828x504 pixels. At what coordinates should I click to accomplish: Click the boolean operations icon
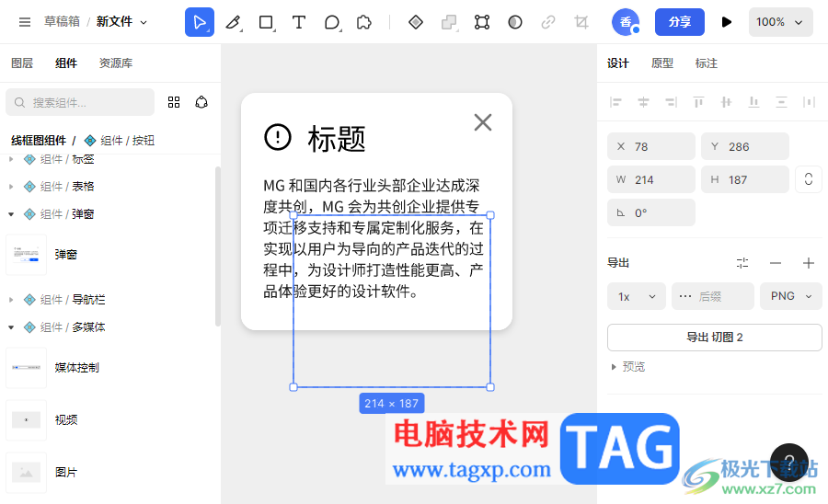coord(449,22)
